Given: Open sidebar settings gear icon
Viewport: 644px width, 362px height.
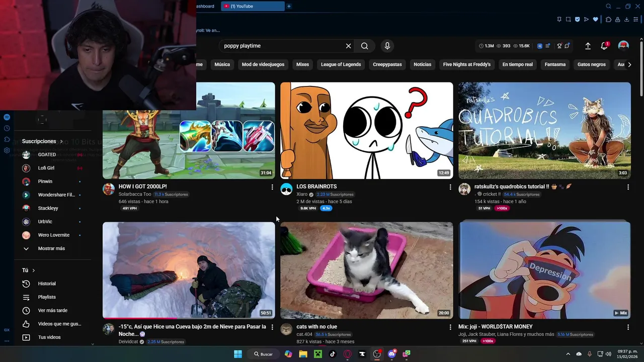Looking at the screenshot, I should pyautogui.click(x=7, y=150).
